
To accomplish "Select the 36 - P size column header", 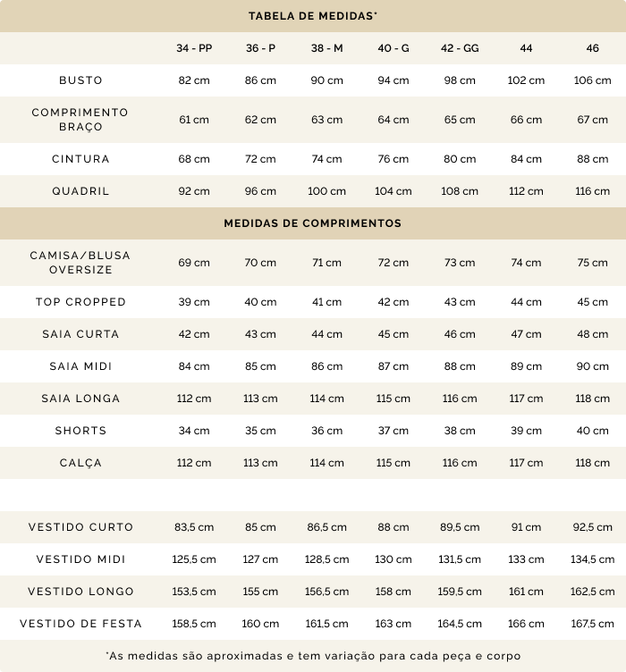I will coord(260,48).
